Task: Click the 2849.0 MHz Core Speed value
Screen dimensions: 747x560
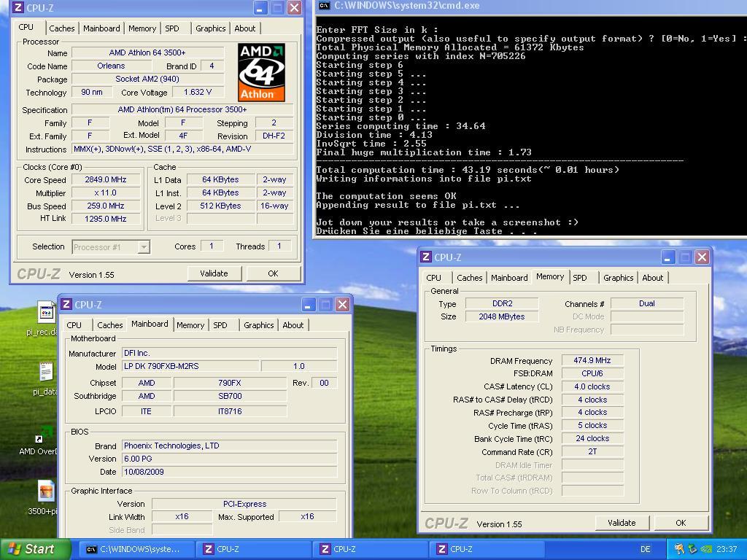Action: coord(106,179)
